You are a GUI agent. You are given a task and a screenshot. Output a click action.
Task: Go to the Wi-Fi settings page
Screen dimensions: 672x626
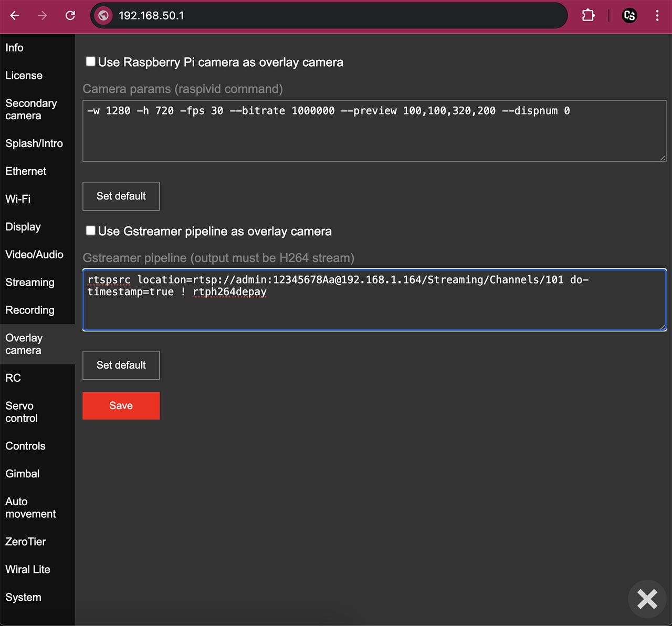(x=18, y=199)
